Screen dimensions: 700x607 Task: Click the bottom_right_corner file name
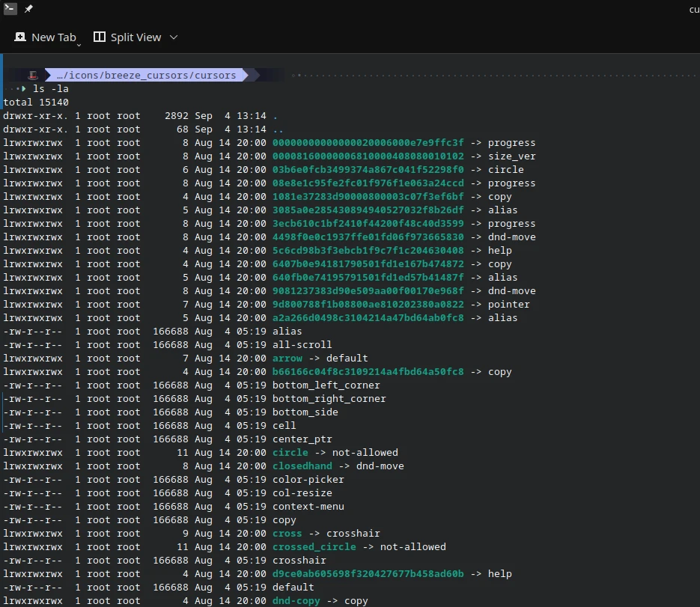(x=329, y=399)
